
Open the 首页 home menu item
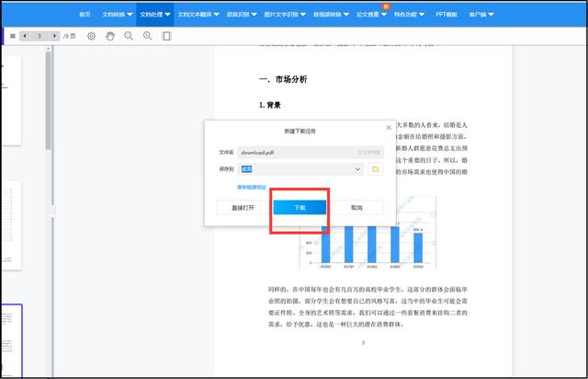[85, 15]
